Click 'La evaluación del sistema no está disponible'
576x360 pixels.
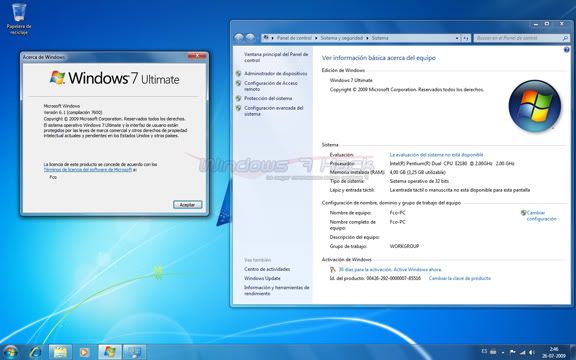(x=436, y=155)
